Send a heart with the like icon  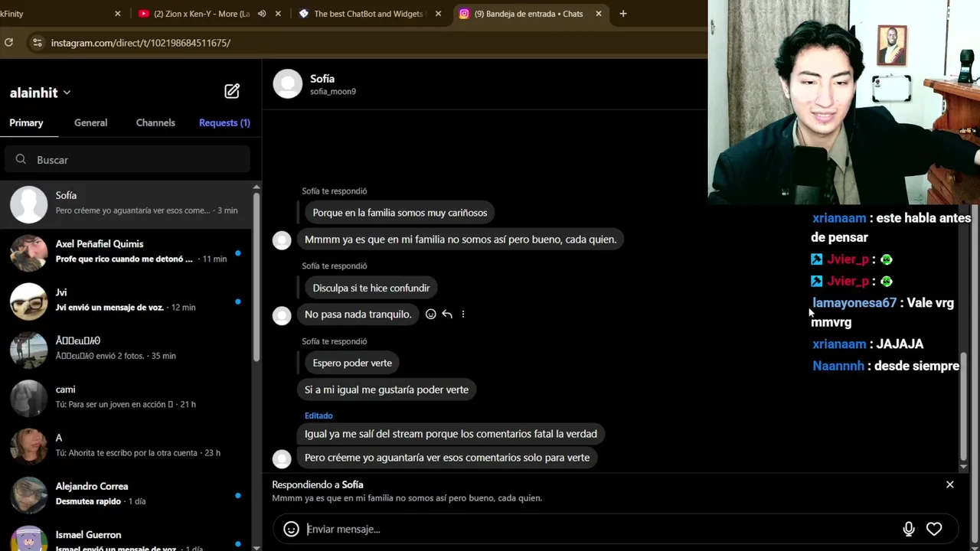tap(934, 529)
